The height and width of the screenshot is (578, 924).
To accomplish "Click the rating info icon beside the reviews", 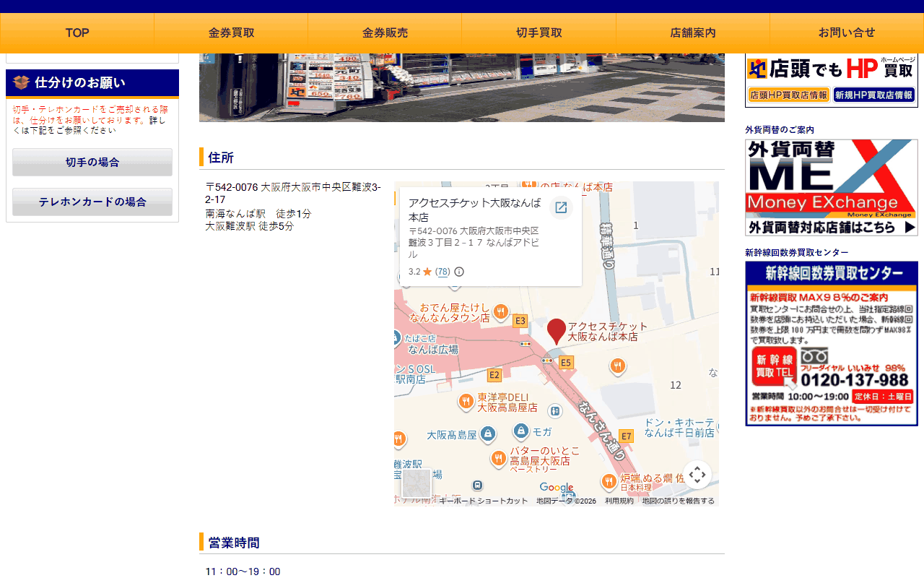I will (x=459, y=272).
